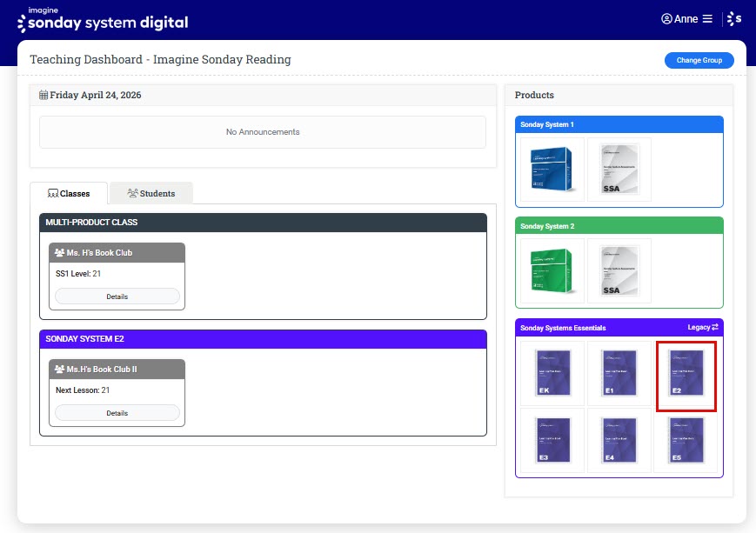Screen dimensions: 756x533
Task: Click the MULTI-PRODUCT CLASS section header
Action: click(264, 223)
